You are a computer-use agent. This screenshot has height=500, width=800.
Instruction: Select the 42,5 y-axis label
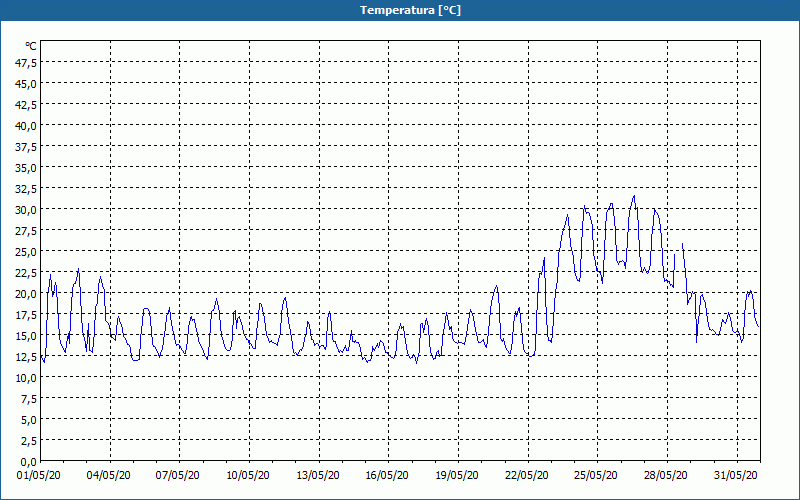[26, 105]
